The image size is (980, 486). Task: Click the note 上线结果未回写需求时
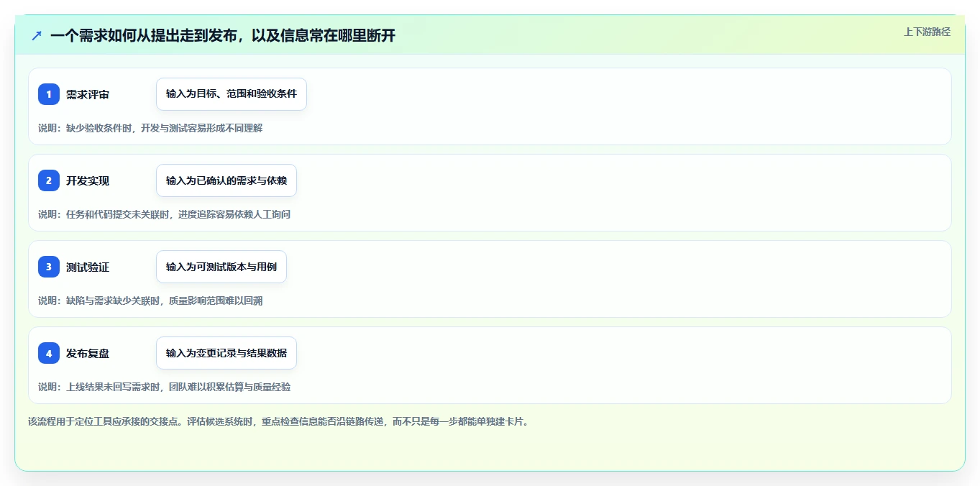pos(113,387)
